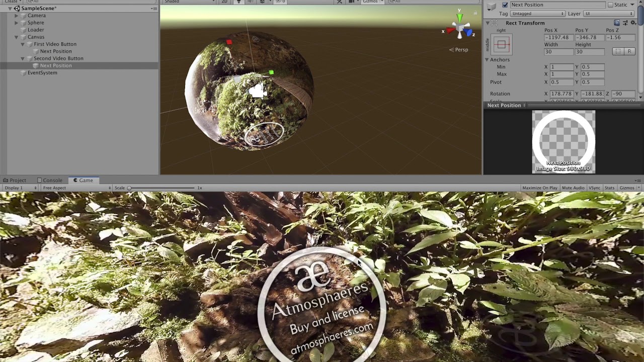Image resolution: width=644 pixels, height=362 pixels.
Task: Collapse the Canvas tree node
Action: pos(17,37)
